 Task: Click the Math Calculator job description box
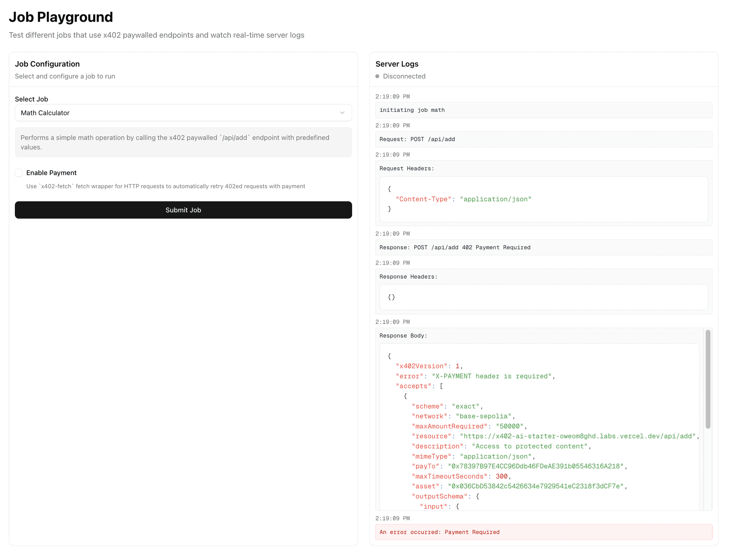point(183,142)
